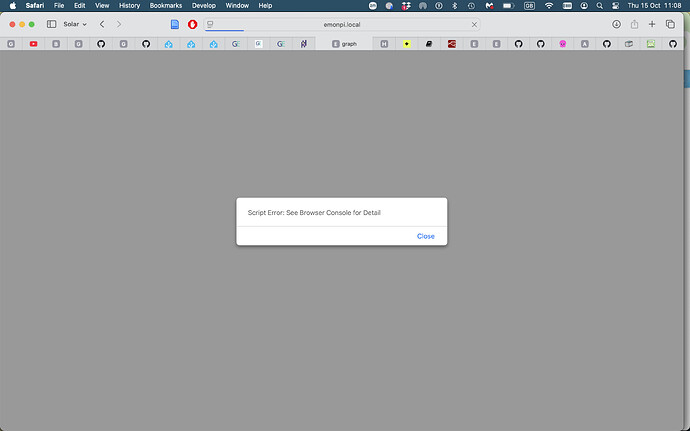Switch to the YouTube tab

tap(33, 44)
